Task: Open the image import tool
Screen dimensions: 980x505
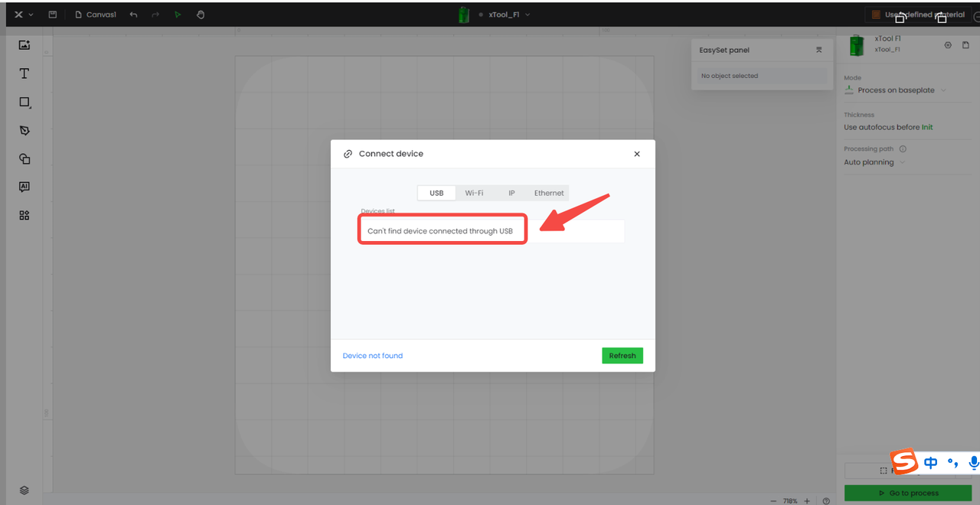Action: [24, 45]
